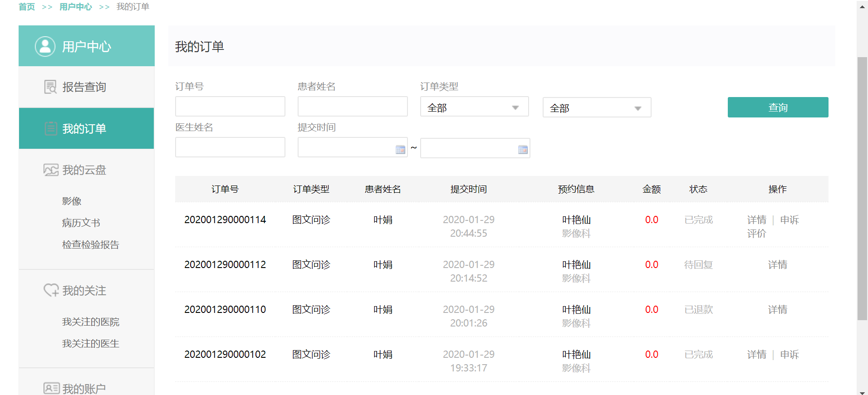
Task: Open 病历文书 in the sidebar
Action: click(x=81, y=223)
